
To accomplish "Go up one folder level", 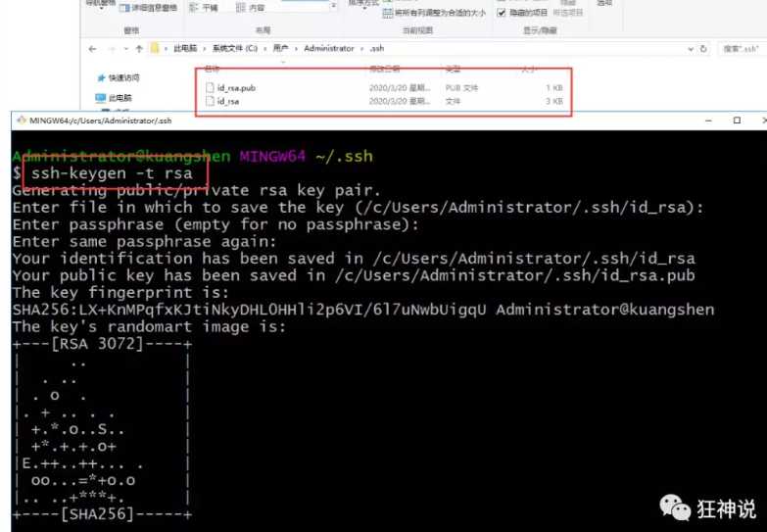I will (139, 48).
